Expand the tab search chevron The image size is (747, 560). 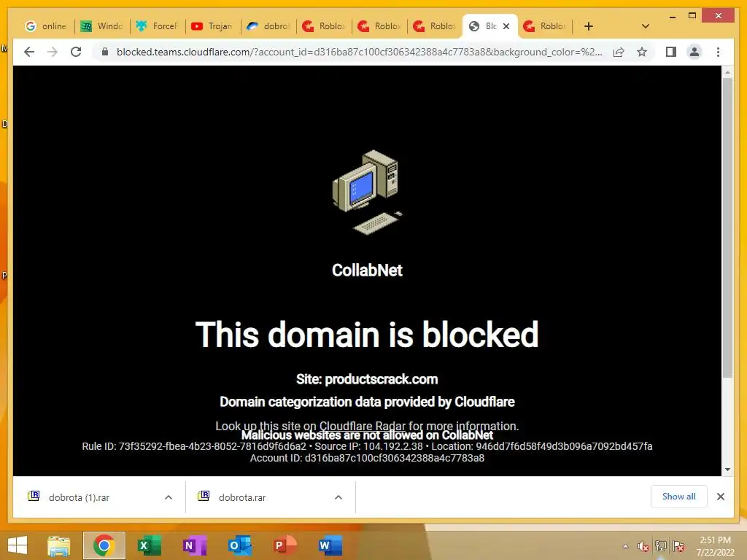[x=645, y=26]
